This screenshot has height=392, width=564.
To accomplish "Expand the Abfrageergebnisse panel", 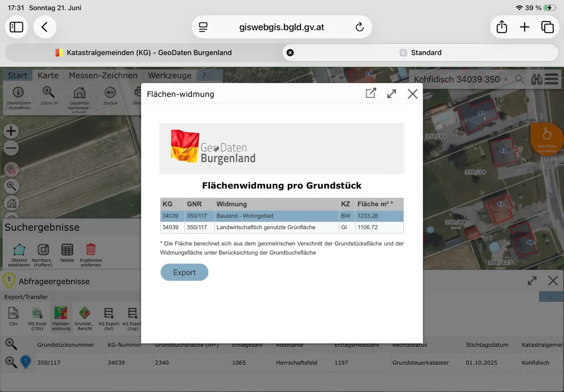I will 532,281.
